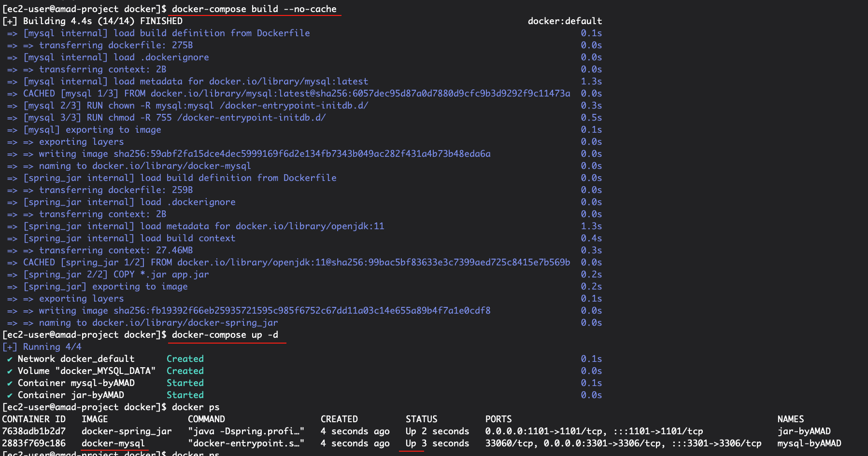The width and height of the screenshot is (868, 456).
Task: Click 'Started' status beside Container jar-byAMAD
Action: coord(185,395)
